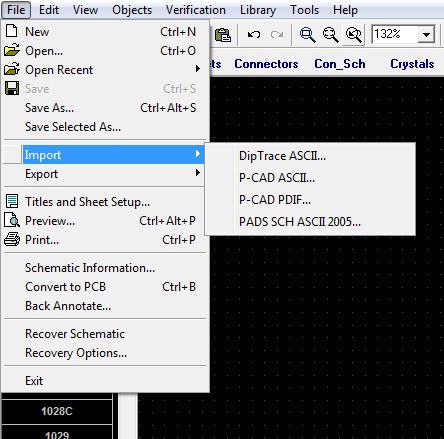Viewport: 444px width, 439px height.
Task: Click the Preview magnifier page icon
Action: [x=12, y=220]
